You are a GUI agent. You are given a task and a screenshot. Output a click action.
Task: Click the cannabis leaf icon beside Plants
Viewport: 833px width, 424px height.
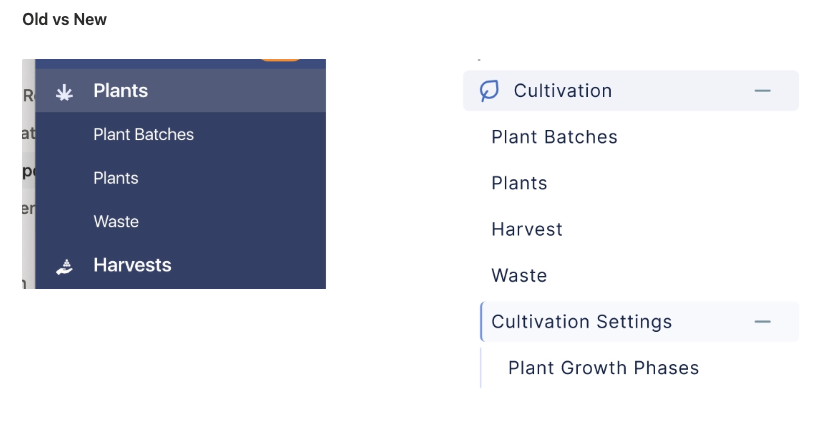pyautogui.click(x=64, y=92)
